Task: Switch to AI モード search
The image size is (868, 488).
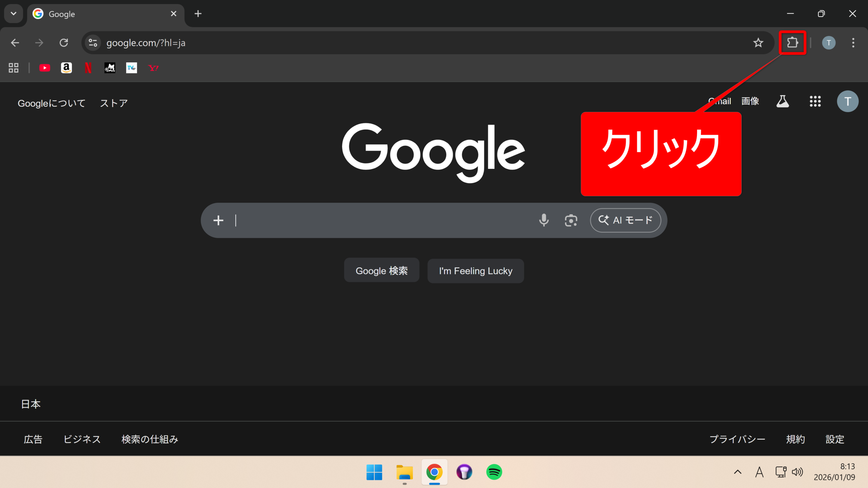Action: (x=626, y=220)
